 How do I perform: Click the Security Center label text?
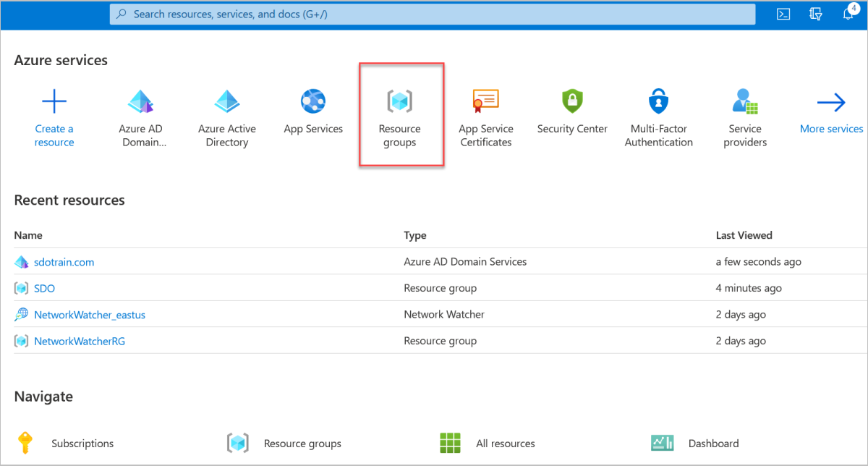572,129
